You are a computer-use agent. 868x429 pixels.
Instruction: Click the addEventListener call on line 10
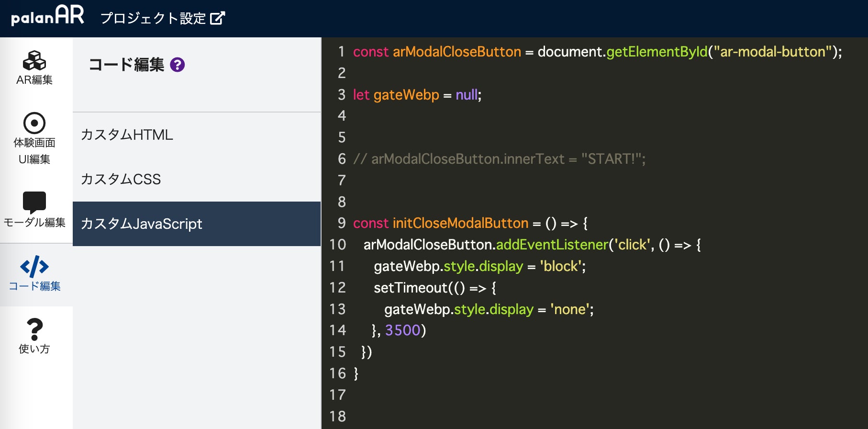[552, 245]
